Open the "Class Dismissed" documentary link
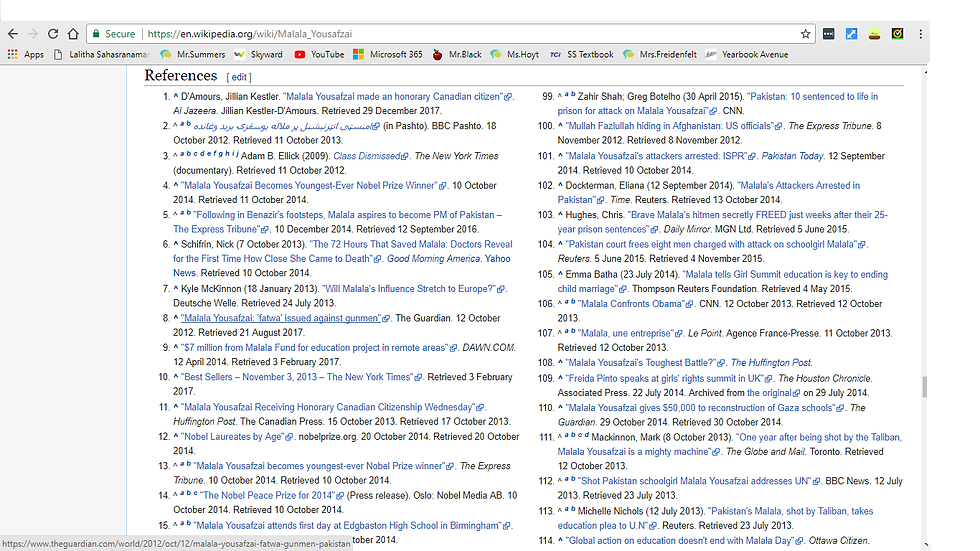980x551 pixels. point(371,156)
